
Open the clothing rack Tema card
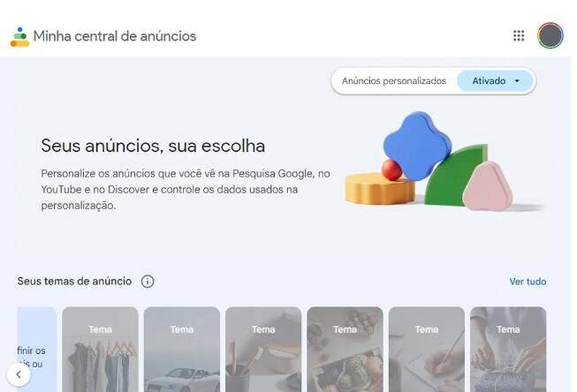coord(100,350)
